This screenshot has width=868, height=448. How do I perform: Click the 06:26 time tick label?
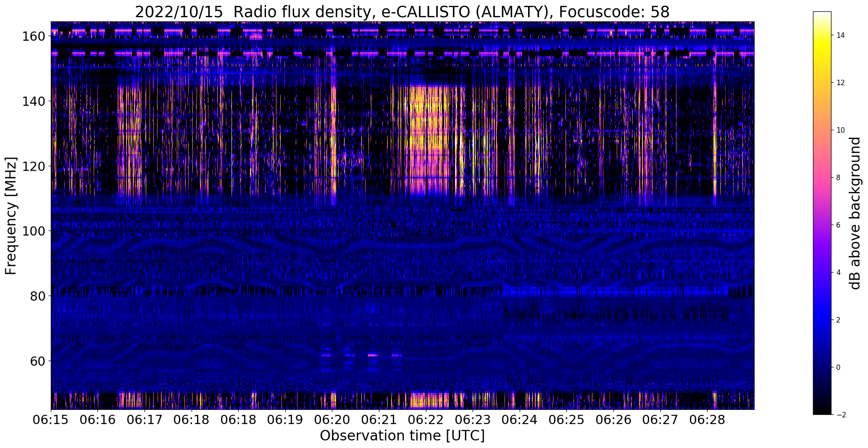coord(613,420)
